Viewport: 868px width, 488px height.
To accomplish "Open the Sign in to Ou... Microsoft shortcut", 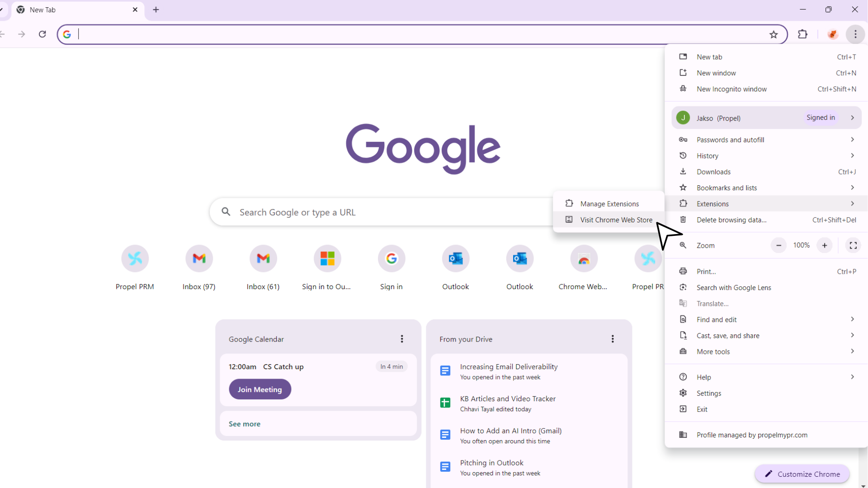I will (327, 268).
